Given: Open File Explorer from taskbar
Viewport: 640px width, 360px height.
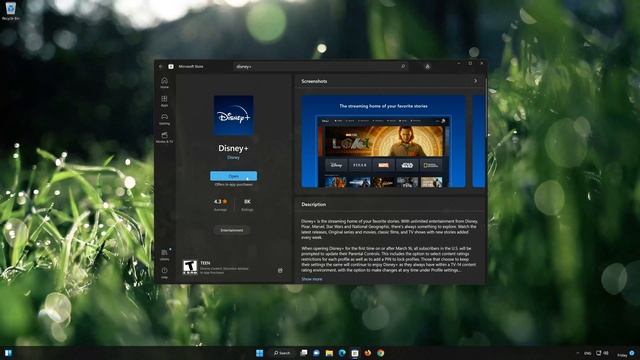Looking at the screenshot, I should [x=329, y=353].
